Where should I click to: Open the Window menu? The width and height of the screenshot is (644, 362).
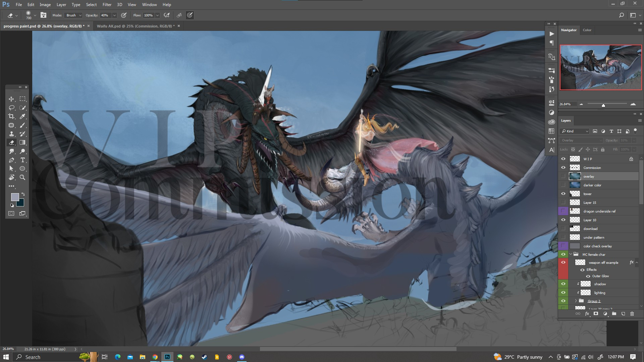click(x=149, y=5)
